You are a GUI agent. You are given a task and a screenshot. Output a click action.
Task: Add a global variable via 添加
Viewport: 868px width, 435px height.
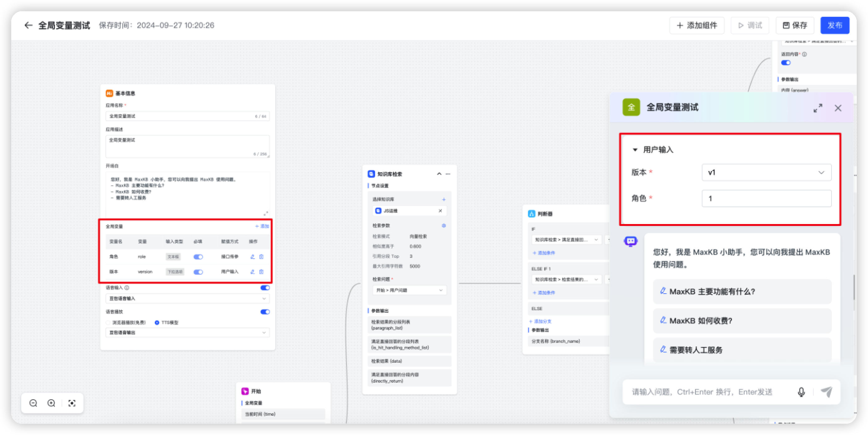click(262, 226)
